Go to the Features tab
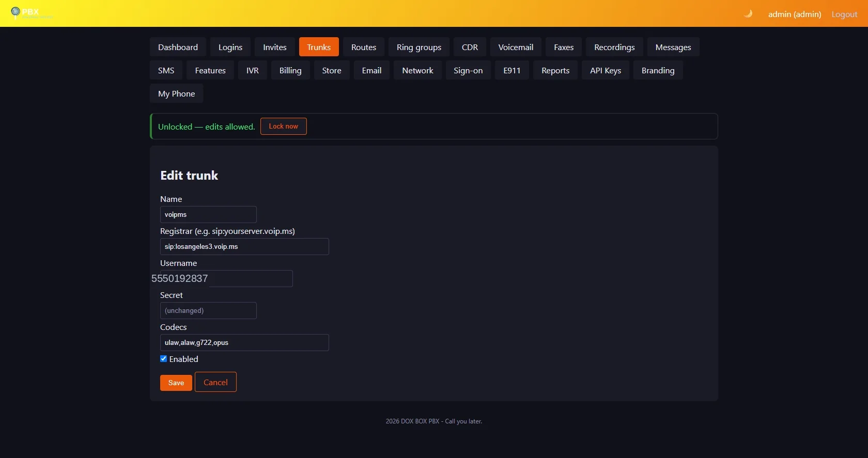868x458 pixels. click(x=210, y=70)
